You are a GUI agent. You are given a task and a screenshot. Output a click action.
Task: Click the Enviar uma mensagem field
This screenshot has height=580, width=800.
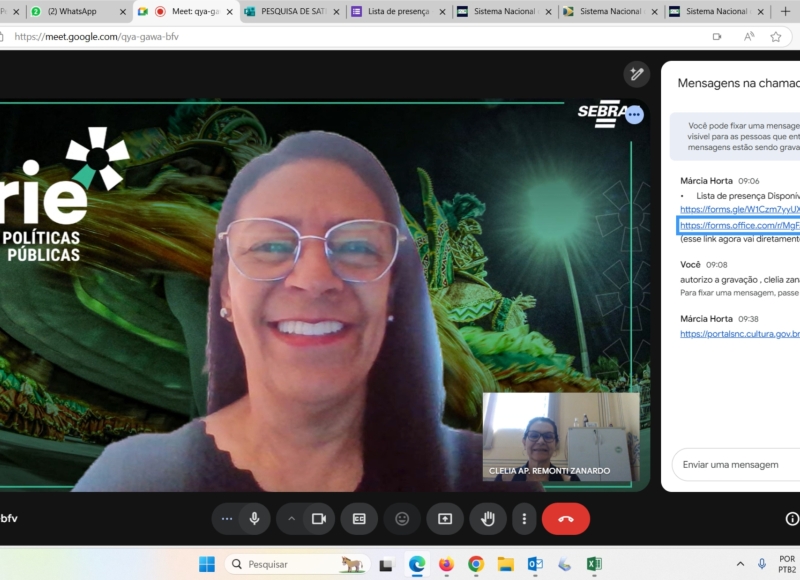pos(735,464)
